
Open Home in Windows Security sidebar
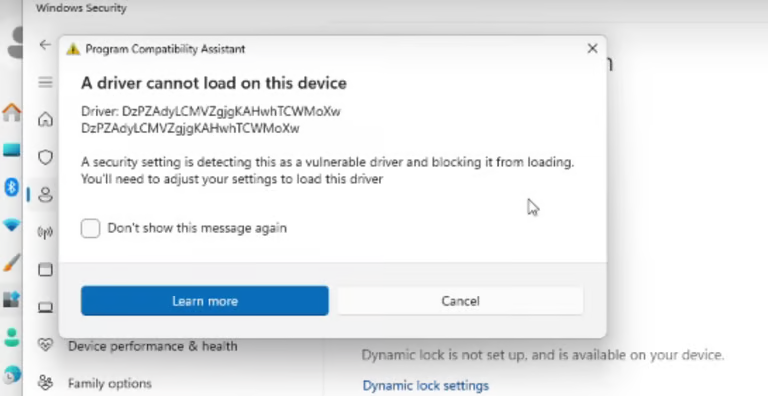pyautogui.click(x=46, y=119)
